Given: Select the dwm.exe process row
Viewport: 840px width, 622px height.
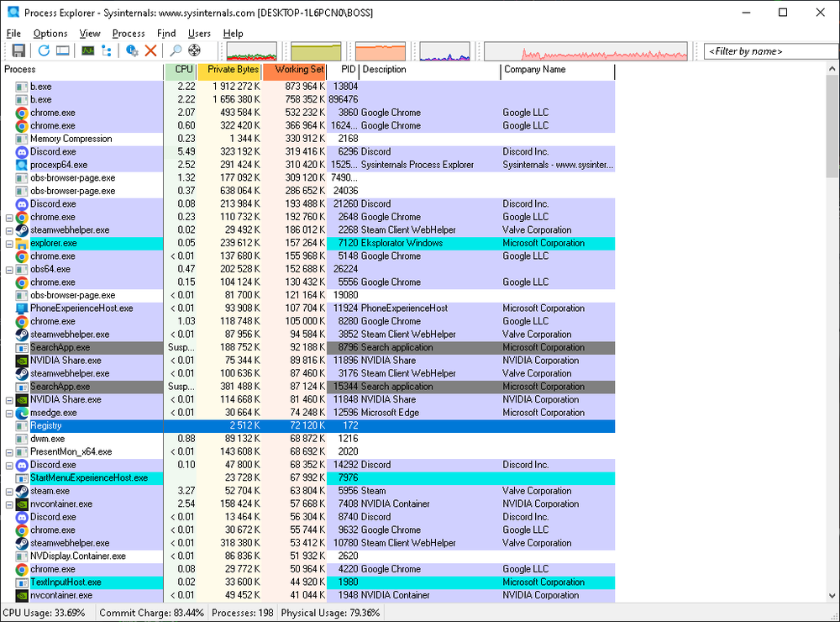Looking at the screenshot, I should click(308, 439).
